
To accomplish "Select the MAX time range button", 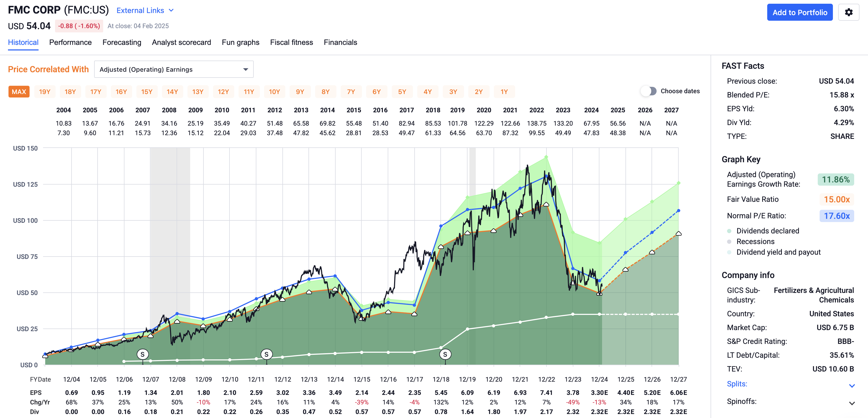I will [x=19, y=92].
